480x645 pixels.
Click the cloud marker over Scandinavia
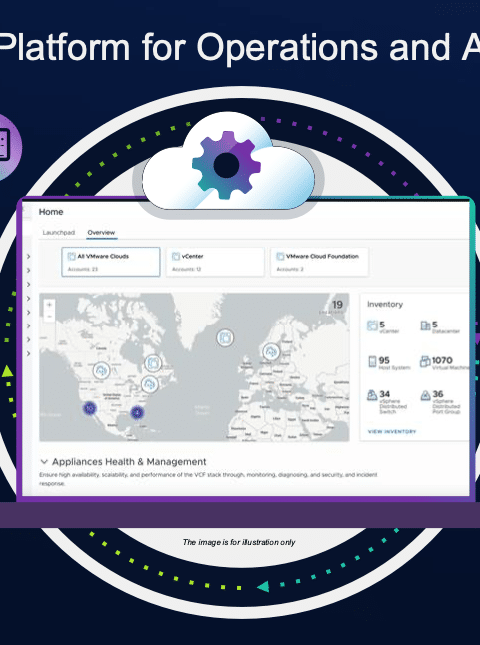click(x=271, y=352)
